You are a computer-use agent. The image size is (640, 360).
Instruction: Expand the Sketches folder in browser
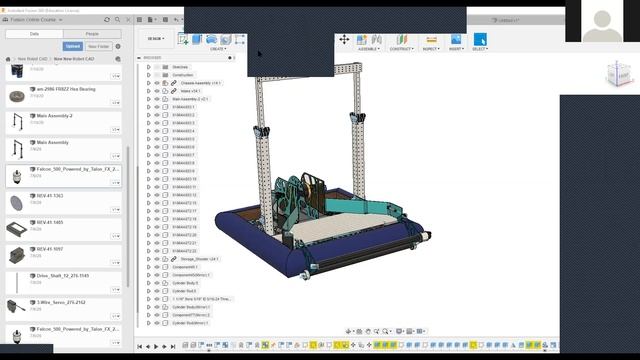[149, 67]
